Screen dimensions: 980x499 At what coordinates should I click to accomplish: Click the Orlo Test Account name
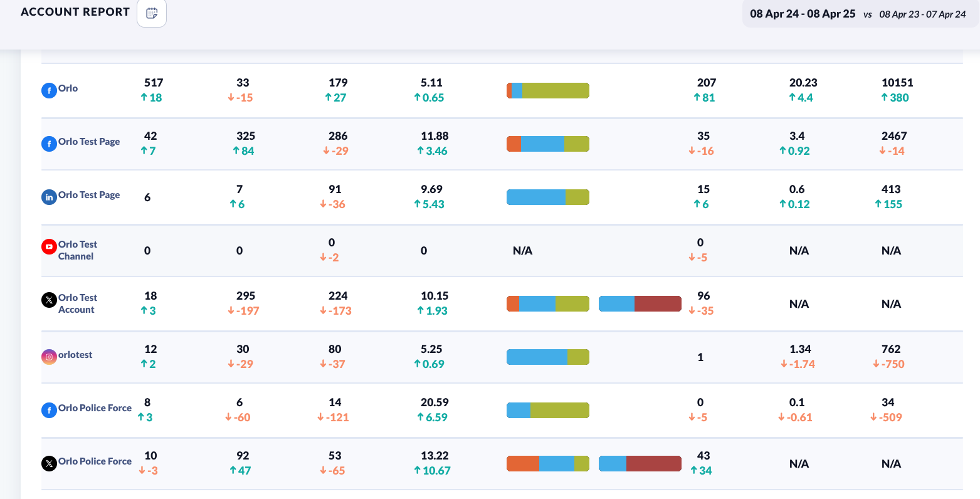click(77, 303)
